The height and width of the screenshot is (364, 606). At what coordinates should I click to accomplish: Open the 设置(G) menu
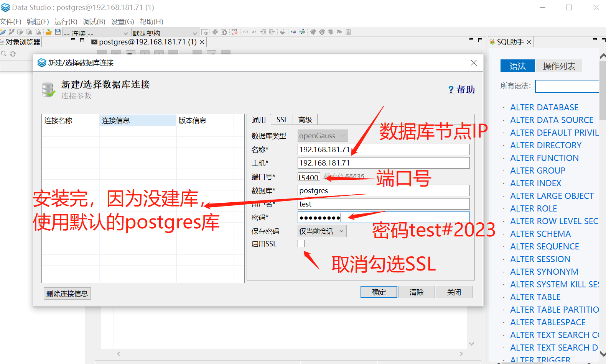tap(122, 22)
